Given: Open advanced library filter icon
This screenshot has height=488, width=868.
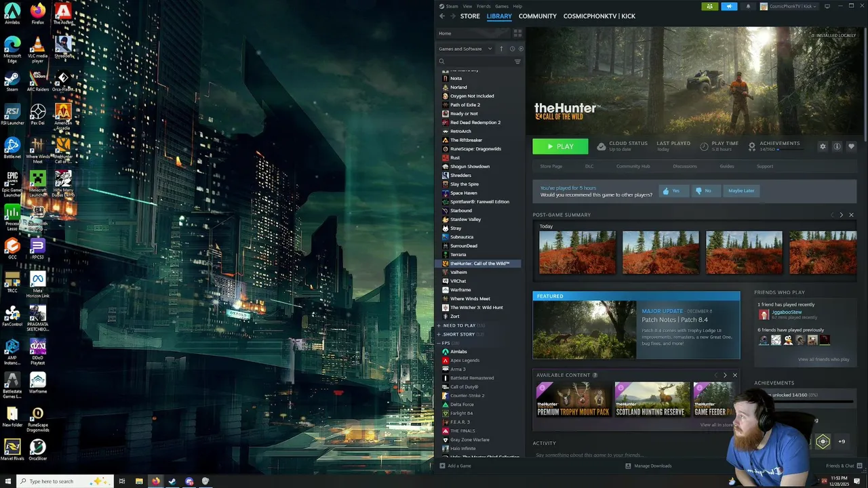Looking at the screenshot, I should (517, 62).
